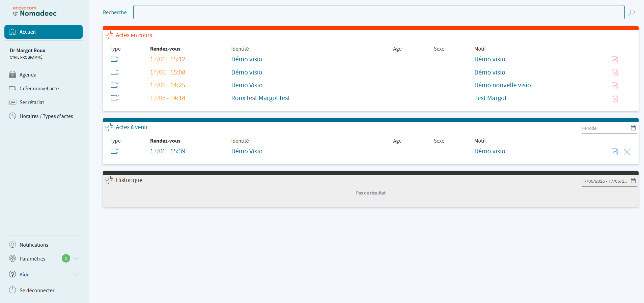Open calendar picker for Historique date range

pos(633,181)
